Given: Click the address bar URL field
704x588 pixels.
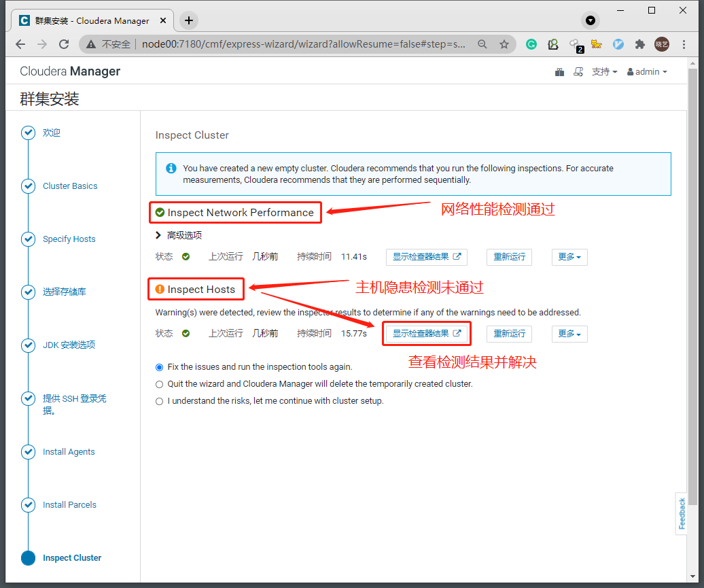Looking at the screenshot, I should [x=304, y=44].
